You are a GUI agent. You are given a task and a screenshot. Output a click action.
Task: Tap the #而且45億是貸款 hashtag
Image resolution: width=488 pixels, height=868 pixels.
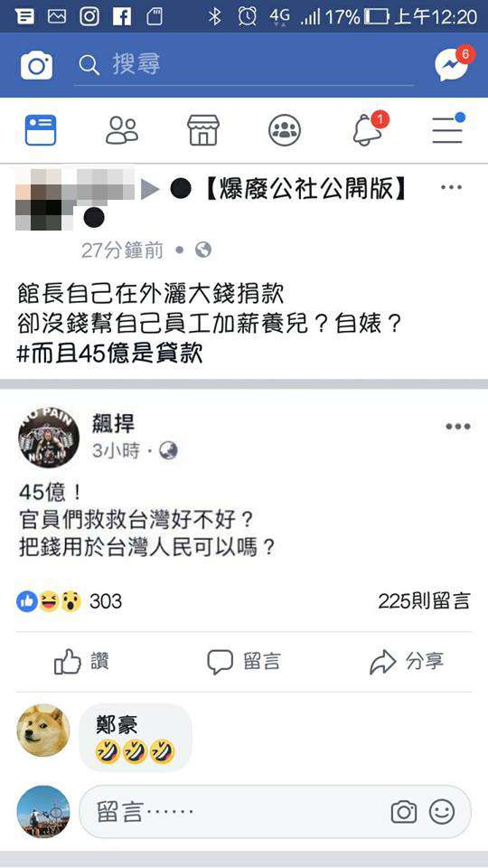click(x=109, y=354)
